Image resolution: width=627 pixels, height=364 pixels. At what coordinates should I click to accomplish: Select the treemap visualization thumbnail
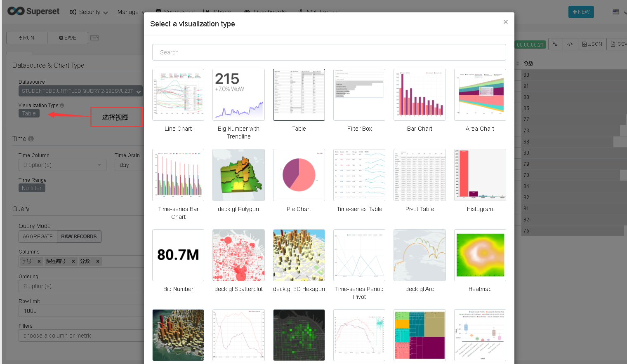click(x=420, y=335)
